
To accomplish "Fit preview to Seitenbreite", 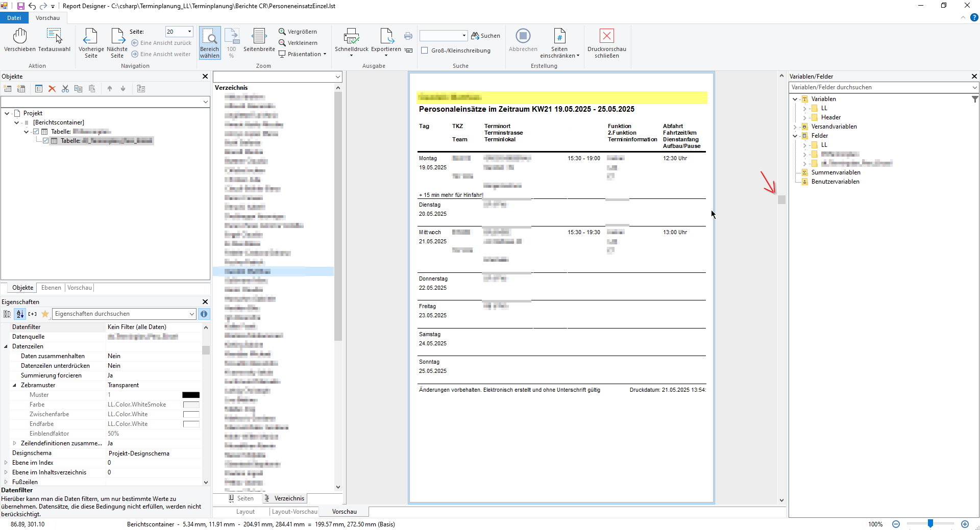I will point(259,40).
